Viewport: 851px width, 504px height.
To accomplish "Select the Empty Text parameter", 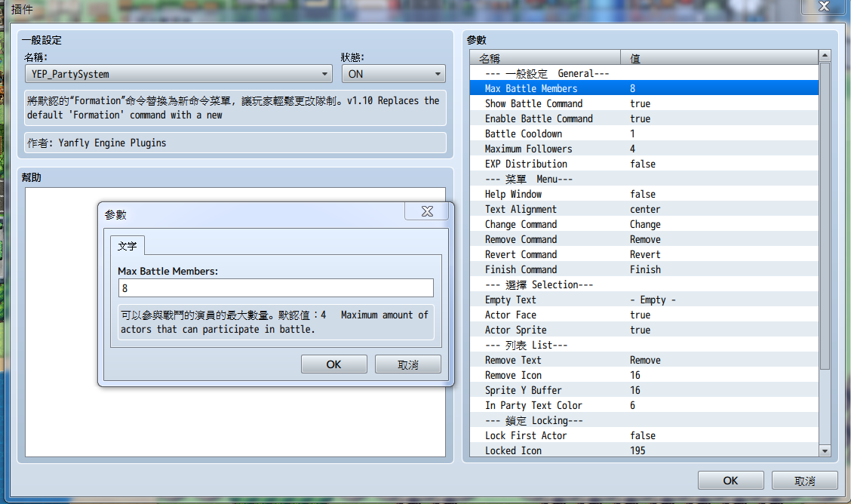I will (x=644, y=300).
